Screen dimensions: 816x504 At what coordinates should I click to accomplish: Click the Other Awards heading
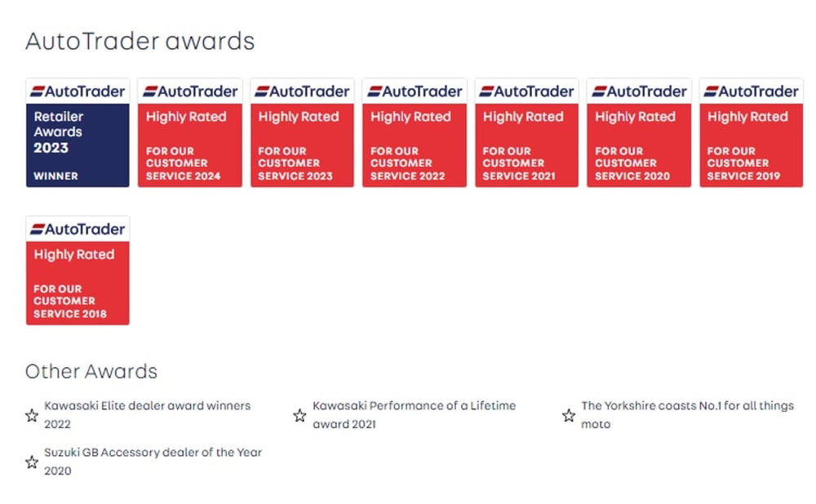pos(91,371)
